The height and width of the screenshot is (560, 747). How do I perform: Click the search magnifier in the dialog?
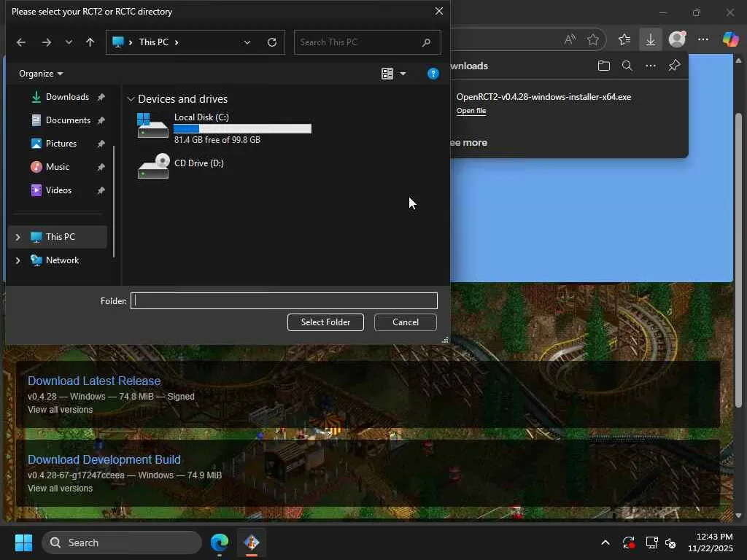pyautogui.click(x=426, y=42)
